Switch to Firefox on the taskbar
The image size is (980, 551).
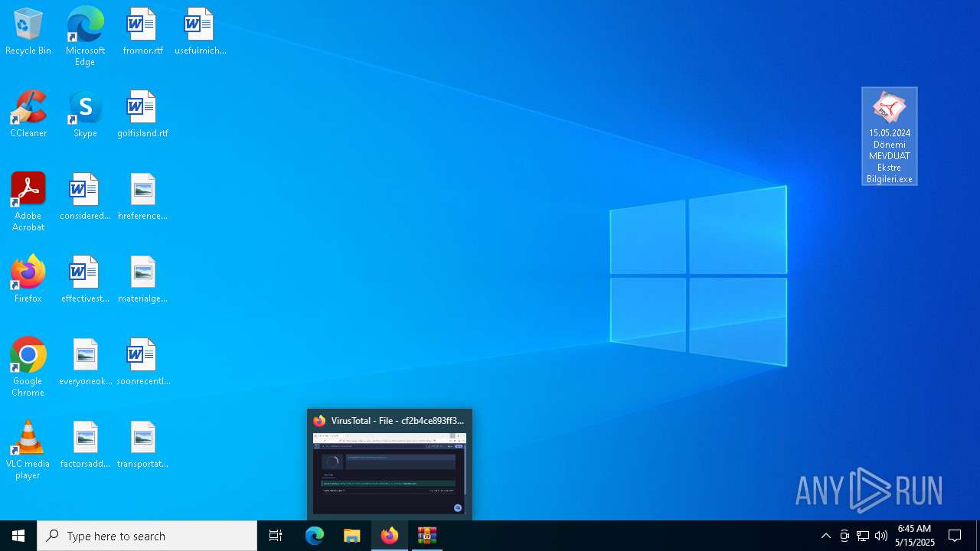(x=390, y=536)
